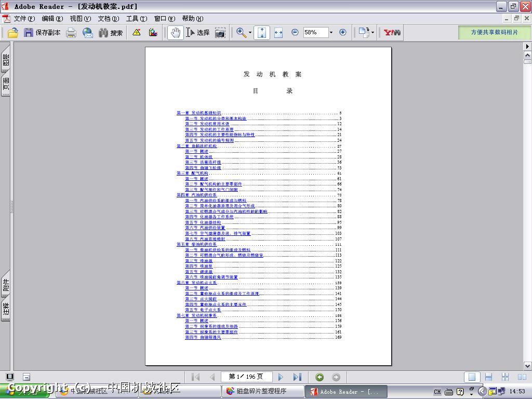
Task: Open the 编辑(E) menu
Action: (x=52, y=19)
